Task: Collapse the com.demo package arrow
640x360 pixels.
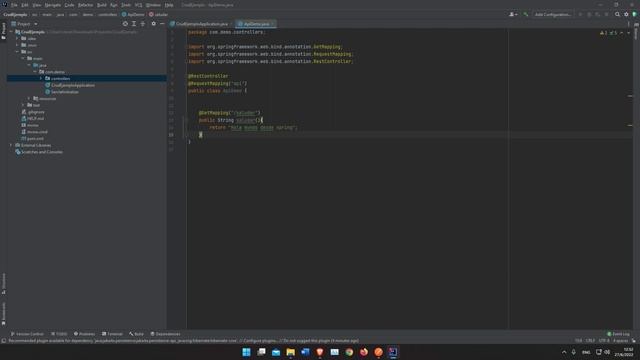Action: tap(35, 72)
